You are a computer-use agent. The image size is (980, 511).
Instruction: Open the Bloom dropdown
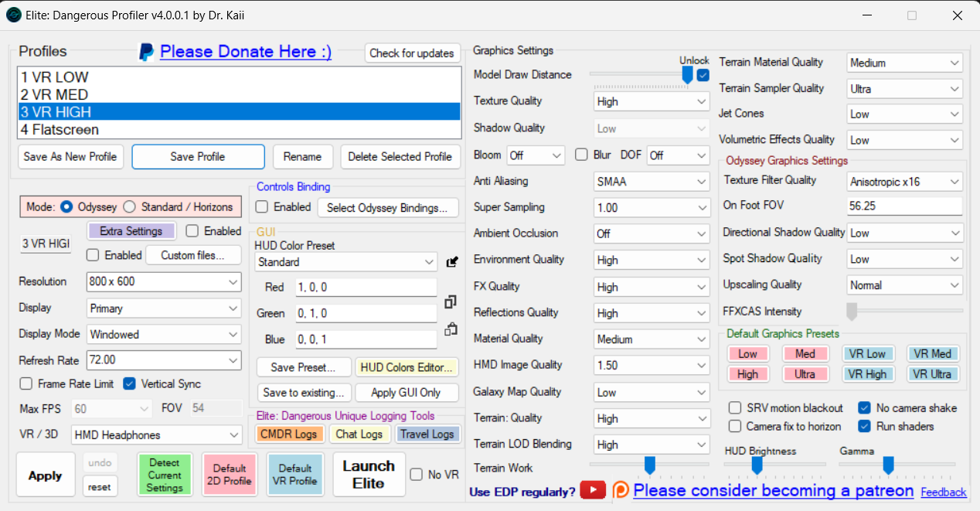point(536,155)
